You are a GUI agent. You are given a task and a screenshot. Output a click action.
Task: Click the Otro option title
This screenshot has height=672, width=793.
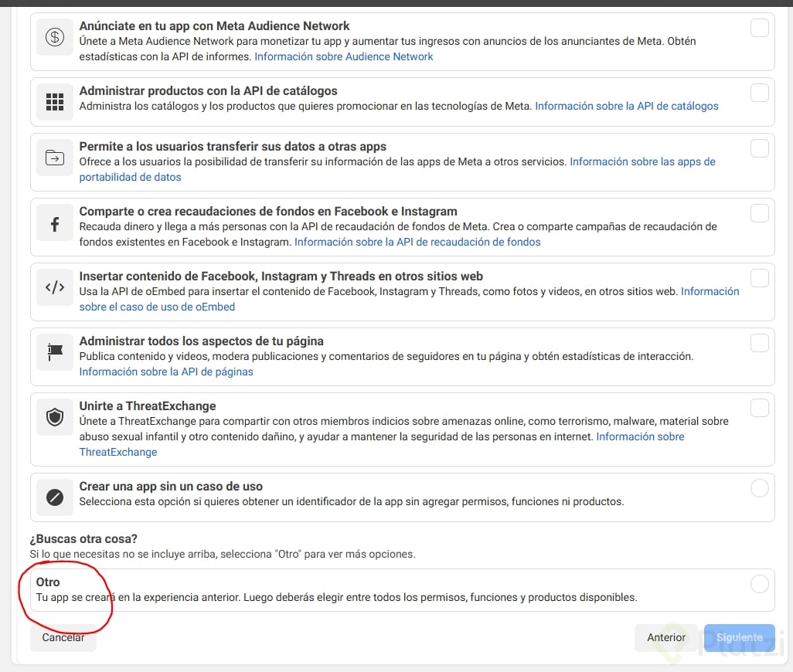pyautogui.click(x=48, y=582)
